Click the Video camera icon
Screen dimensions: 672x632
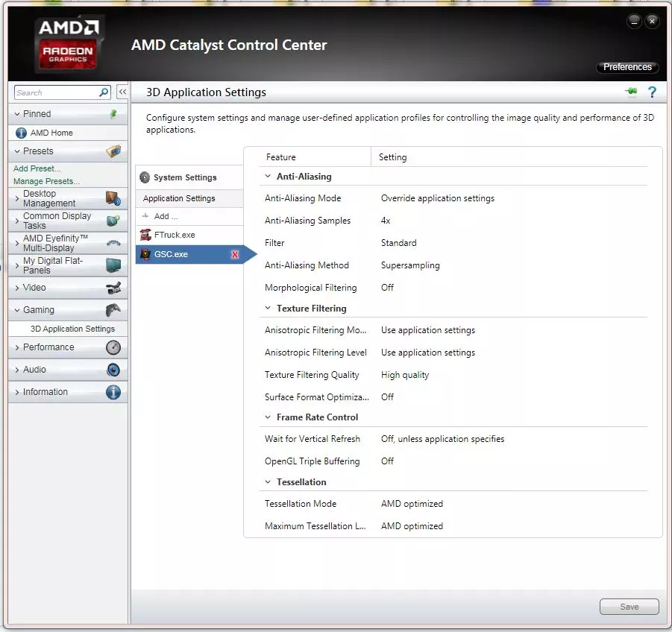tap(113, 288)
